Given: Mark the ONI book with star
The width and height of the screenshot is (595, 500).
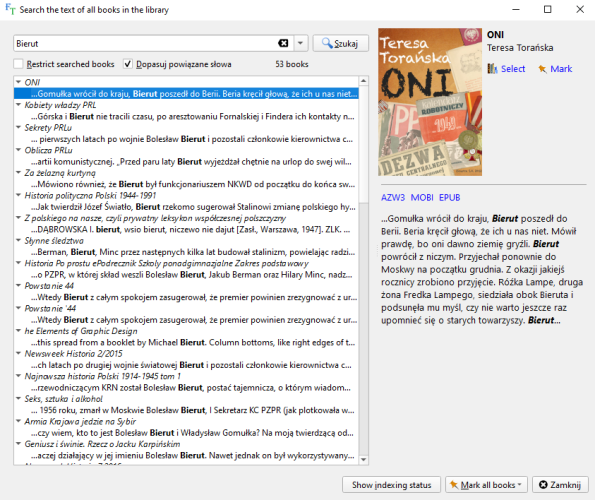Looking at the screenshot, I should click(x=555, y=69).
